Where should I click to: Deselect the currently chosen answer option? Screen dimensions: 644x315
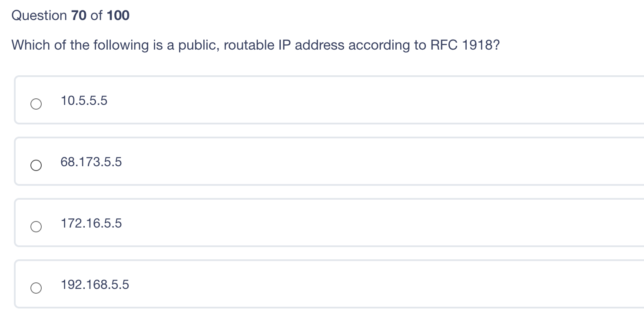pos(37,104)
